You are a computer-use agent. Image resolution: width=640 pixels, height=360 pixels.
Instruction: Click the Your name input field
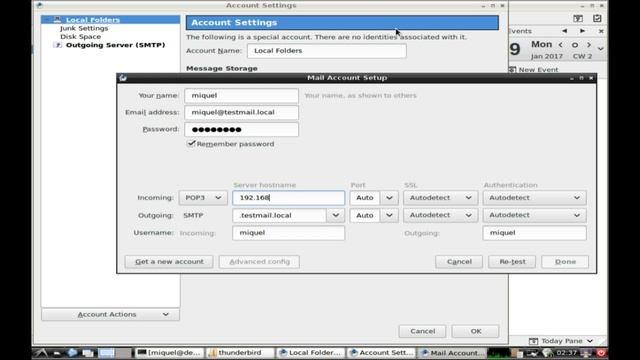pyautogui.click(x=242, y=96)
